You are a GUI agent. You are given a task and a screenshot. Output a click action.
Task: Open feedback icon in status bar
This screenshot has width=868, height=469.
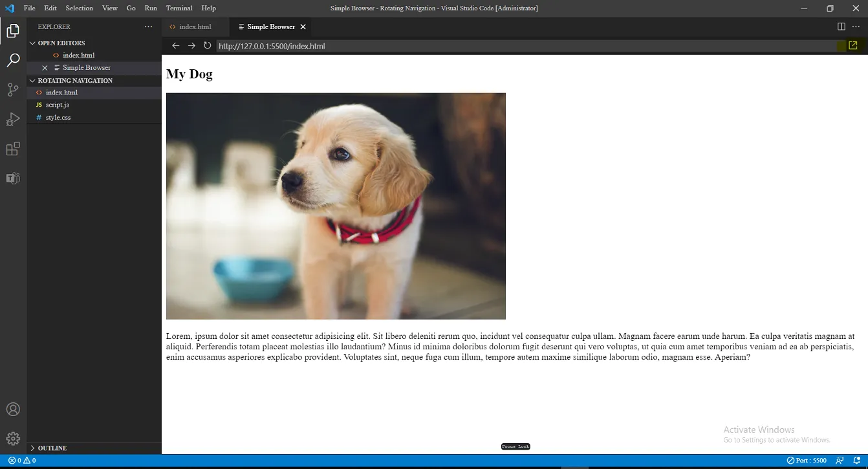pyautogui.click(x=840, y=461)
